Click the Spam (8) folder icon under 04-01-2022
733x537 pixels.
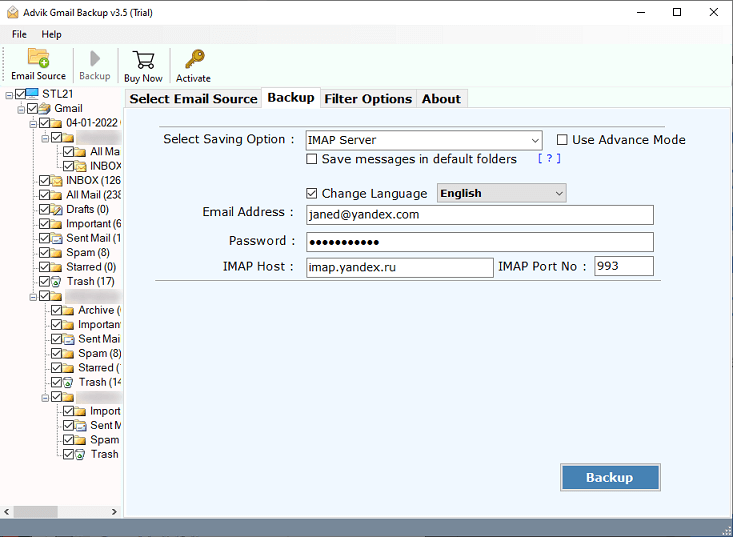(x=56, y=253)
